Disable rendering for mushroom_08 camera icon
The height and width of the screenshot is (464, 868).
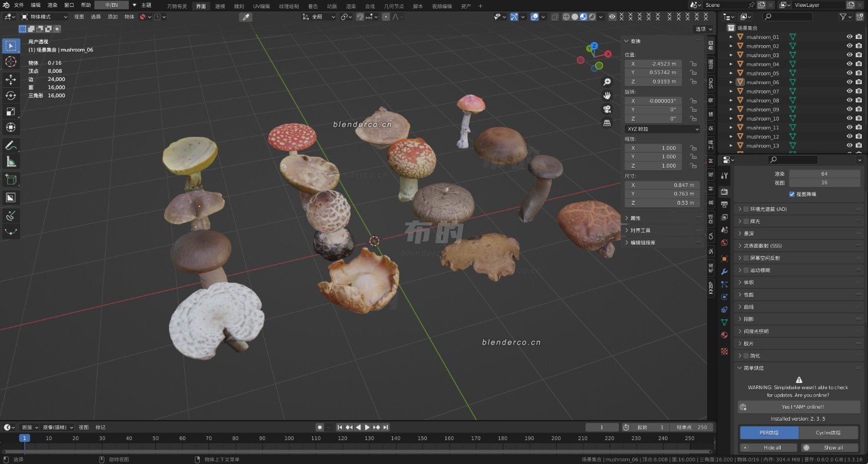coord(859,100)
